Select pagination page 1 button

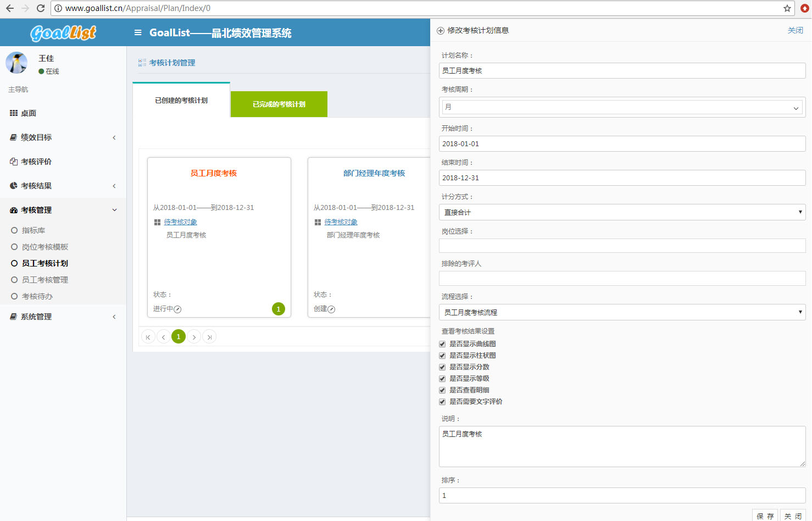(x=179, y=337)
